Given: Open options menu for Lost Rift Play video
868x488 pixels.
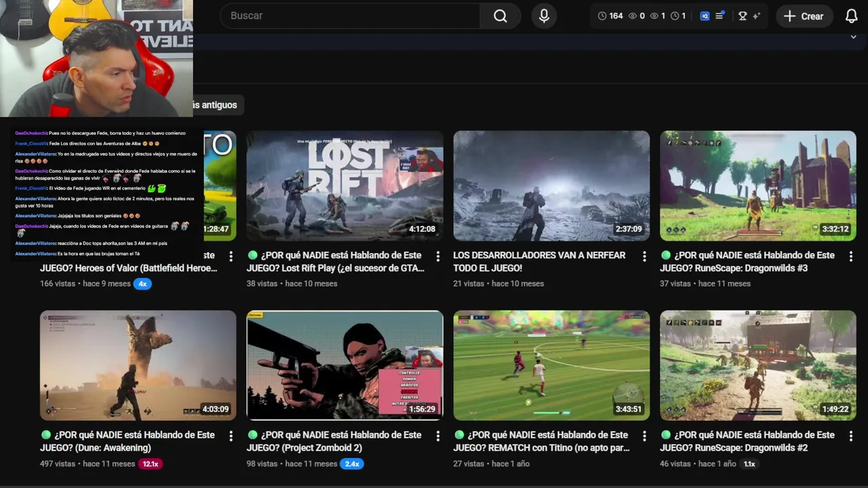Looking at the screenshot, I should [438, 256].
